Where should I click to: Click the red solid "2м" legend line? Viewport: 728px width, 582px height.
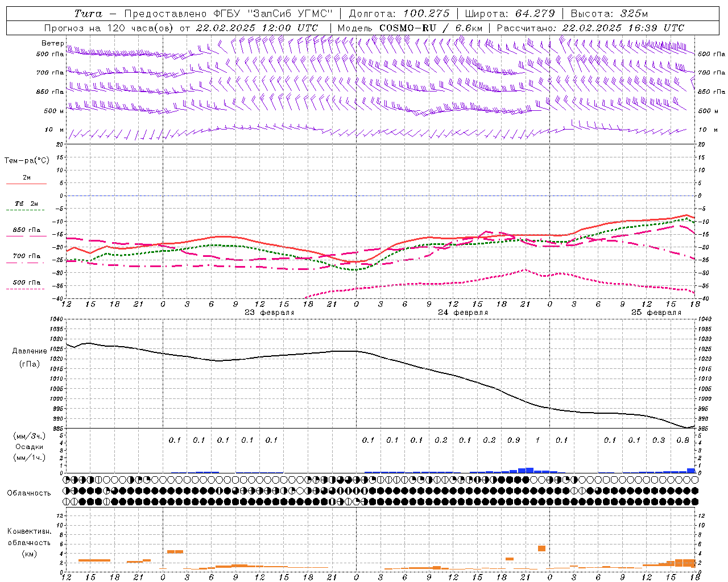tap(27, 184)
